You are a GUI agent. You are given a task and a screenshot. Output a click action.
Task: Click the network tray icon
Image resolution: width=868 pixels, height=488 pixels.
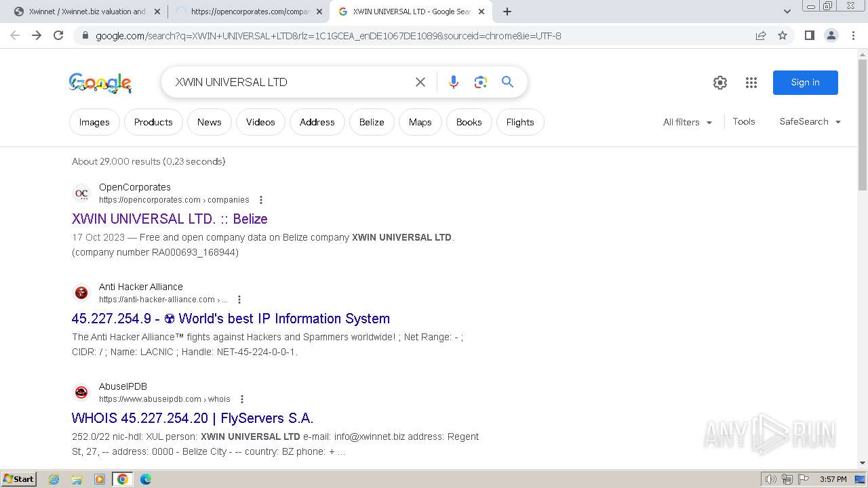click(787, 479)
